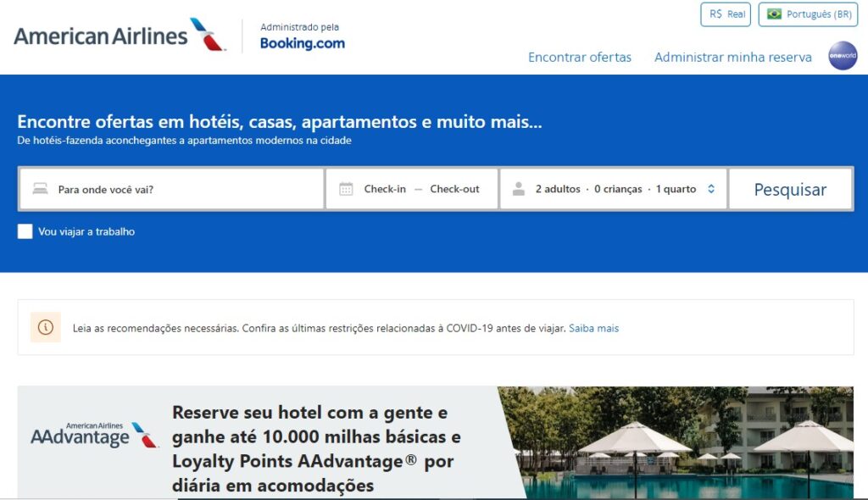Click the Pesquisar button

pos(791,189)
